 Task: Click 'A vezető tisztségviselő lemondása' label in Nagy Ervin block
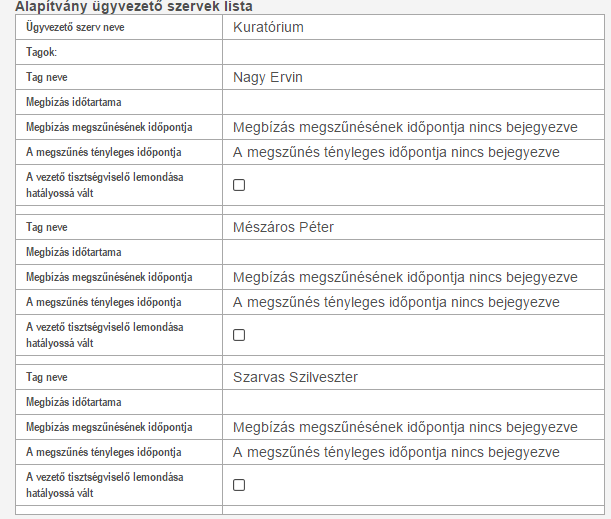104,177
